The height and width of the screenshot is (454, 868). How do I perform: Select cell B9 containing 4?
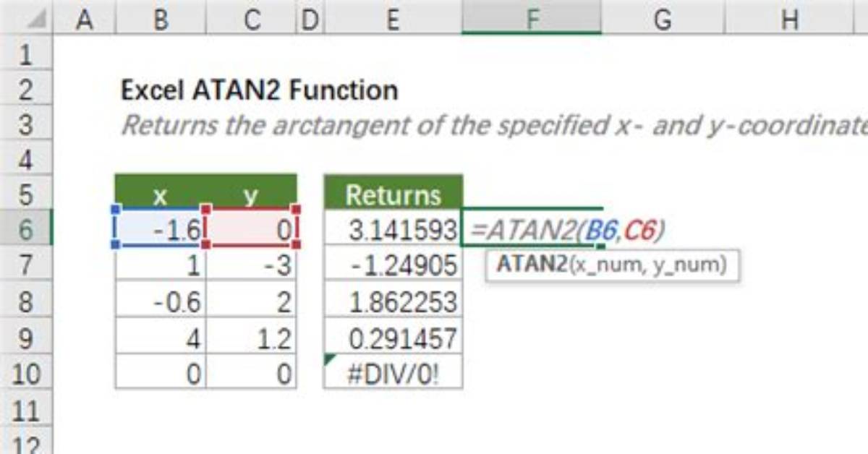coord(161,337)
